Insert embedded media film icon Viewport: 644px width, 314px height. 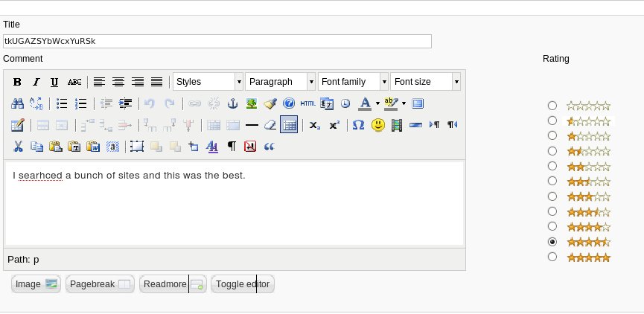coord(397,125)
